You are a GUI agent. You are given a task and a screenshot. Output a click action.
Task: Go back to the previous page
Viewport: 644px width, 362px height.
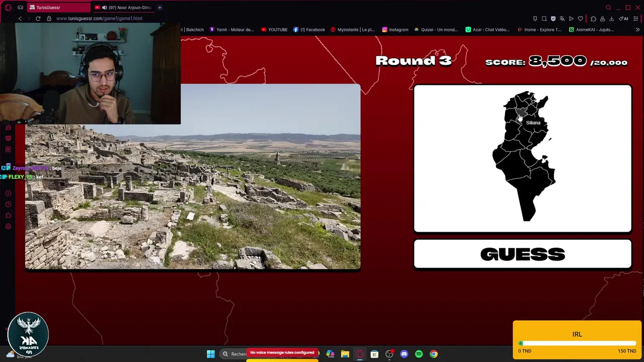coord(20,19)
